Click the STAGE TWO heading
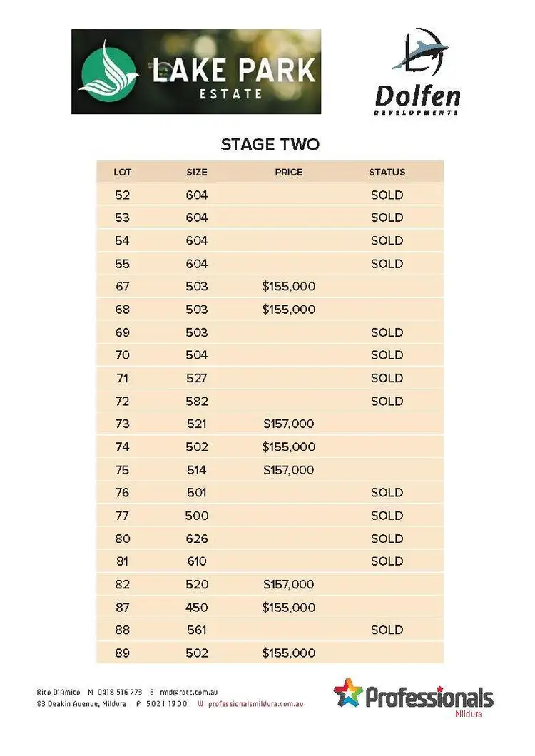Viewport: 535px width, 756px height. (x=270, y=145)
